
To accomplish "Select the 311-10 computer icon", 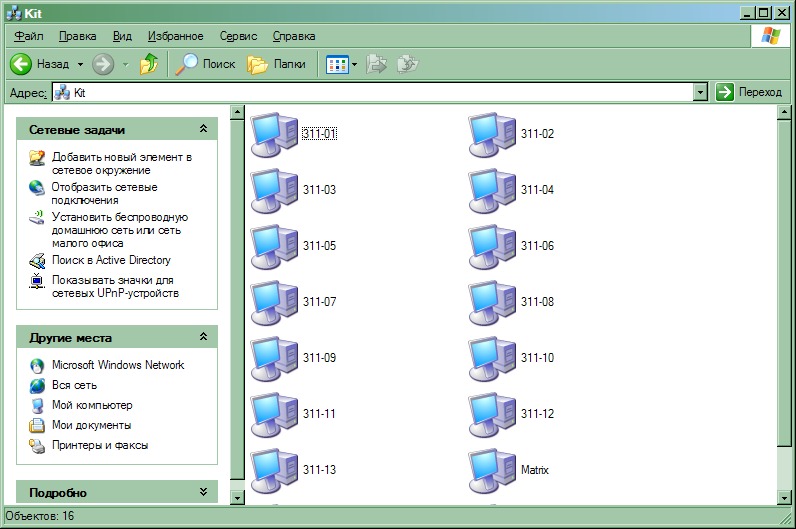I will click(492, 358).
